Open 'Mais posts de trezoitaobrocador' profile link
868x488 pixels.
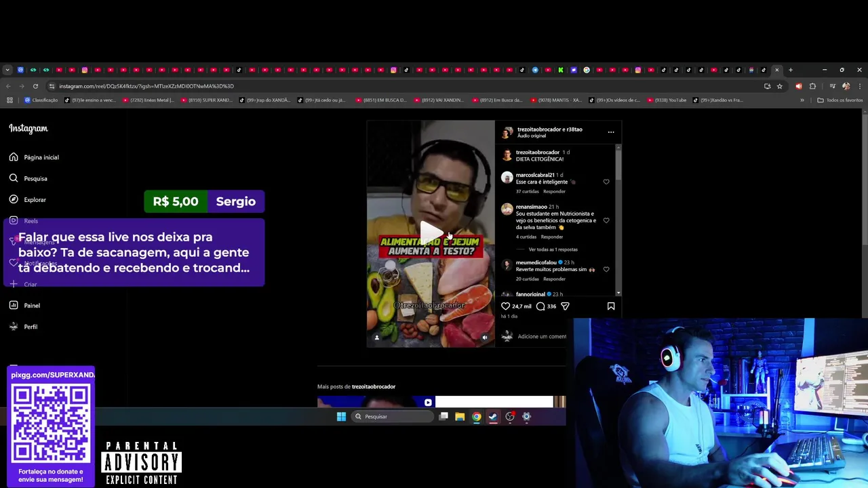click(373, 386)
